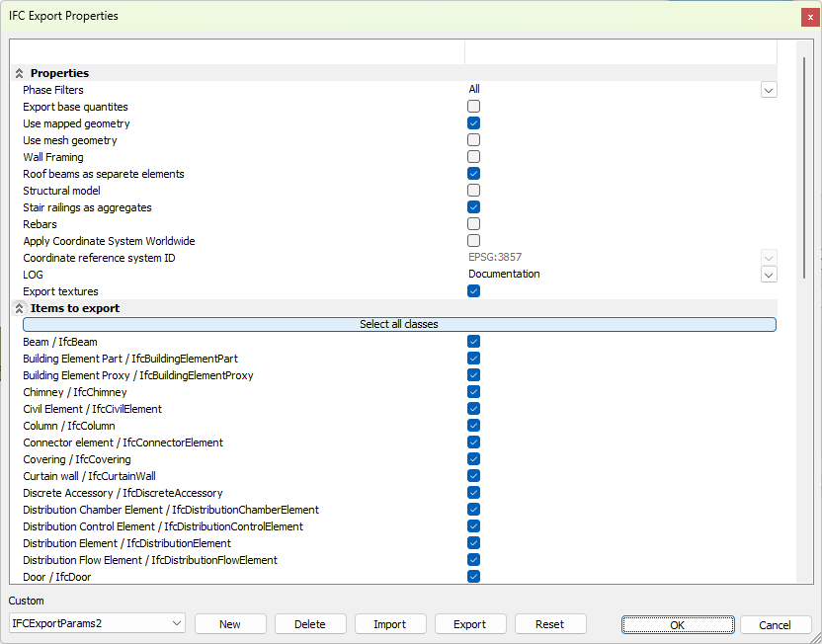Click Reset to restore settings
Image resolution: width=822 pixels, height=644 pixels.
click(550, 624)
